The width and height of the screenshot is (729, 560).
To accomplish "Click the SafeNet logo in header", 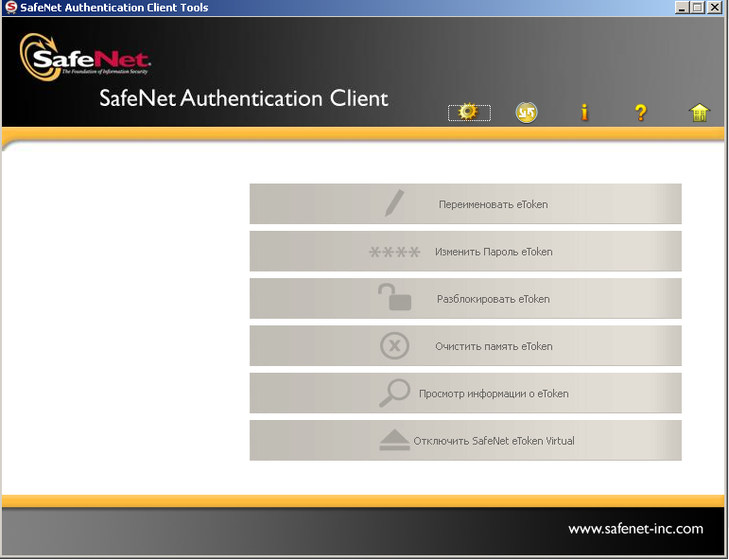I will [85, 57].
